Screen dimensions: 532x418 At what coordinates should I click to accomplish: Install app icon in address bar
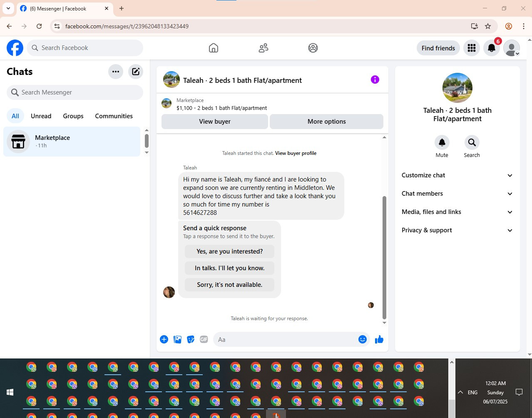point(475,26)
